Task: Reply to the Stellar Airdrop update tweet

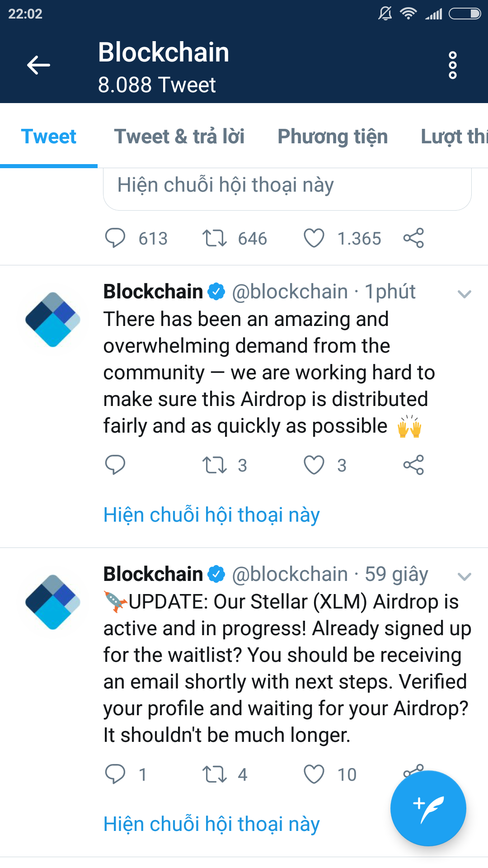Action: tap(115, 774)
